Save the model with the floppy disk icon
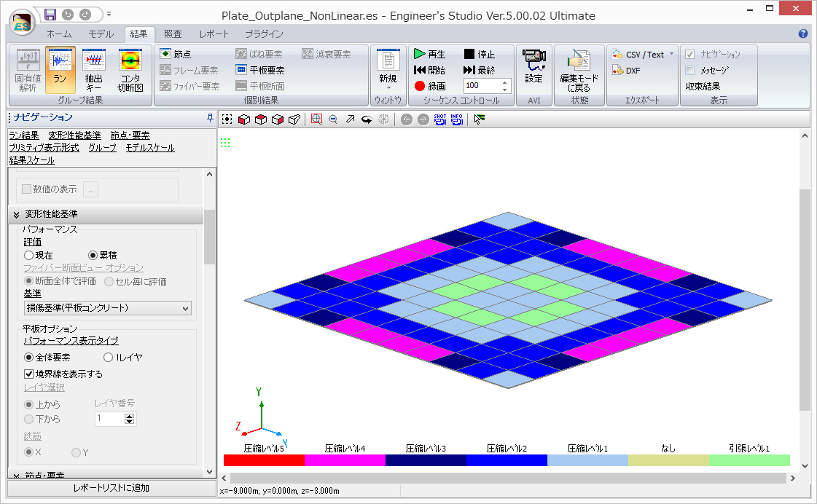Image resolution: width=817 pixels, height=504 pixels. click(50, 15)
